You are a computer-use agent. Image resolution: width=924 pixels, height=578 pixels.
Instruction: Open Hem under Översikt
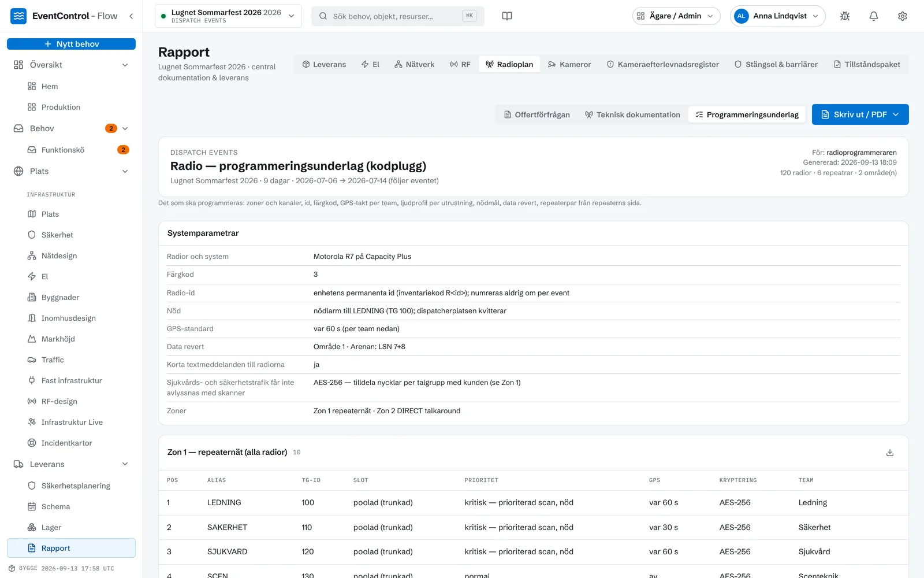point(71,86)
